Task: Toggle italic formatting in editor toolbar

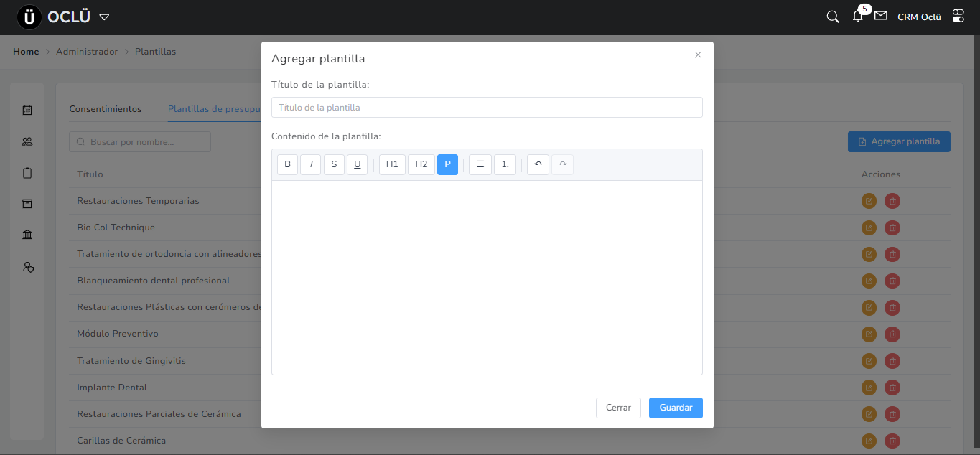Action: [311, 164]
